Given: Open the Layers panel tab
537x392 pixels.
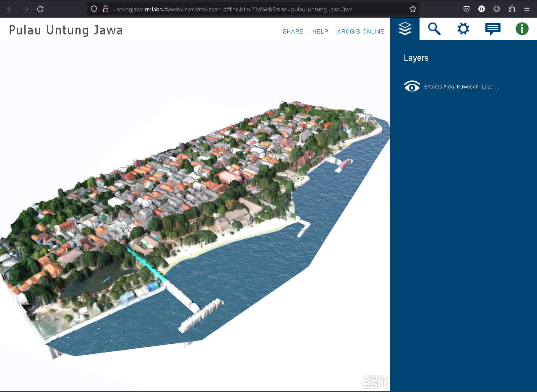Looking at the screenshot, I should coord(405,29).
